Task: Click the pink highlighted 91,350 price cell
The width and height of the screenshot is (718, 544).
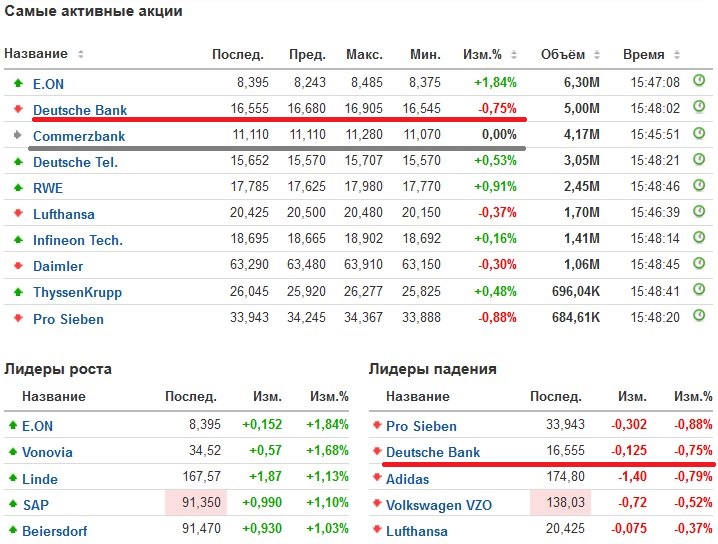Action: coord(196,505)
